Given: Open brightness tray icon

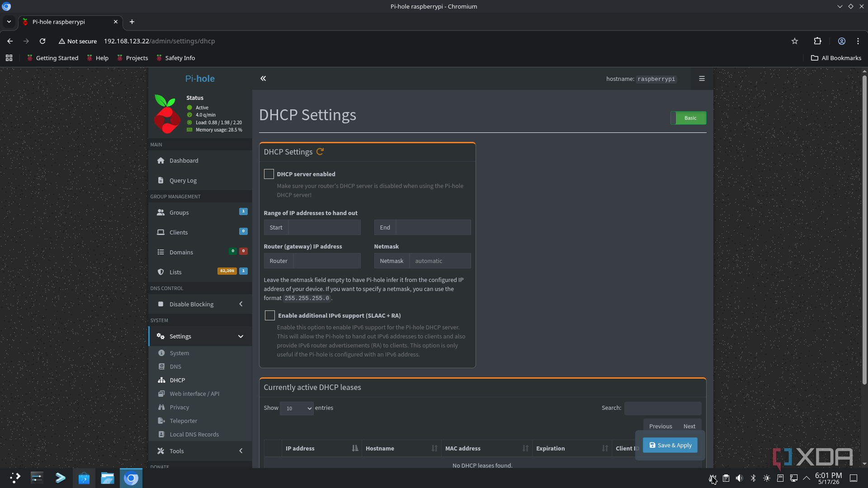Looking at the screenshot, I should click(767, 478).
